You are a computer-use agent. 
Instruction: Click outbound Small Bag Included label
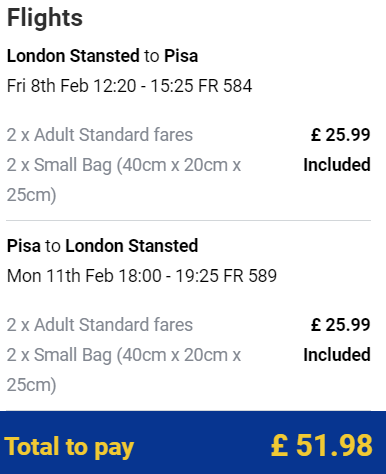337,165
